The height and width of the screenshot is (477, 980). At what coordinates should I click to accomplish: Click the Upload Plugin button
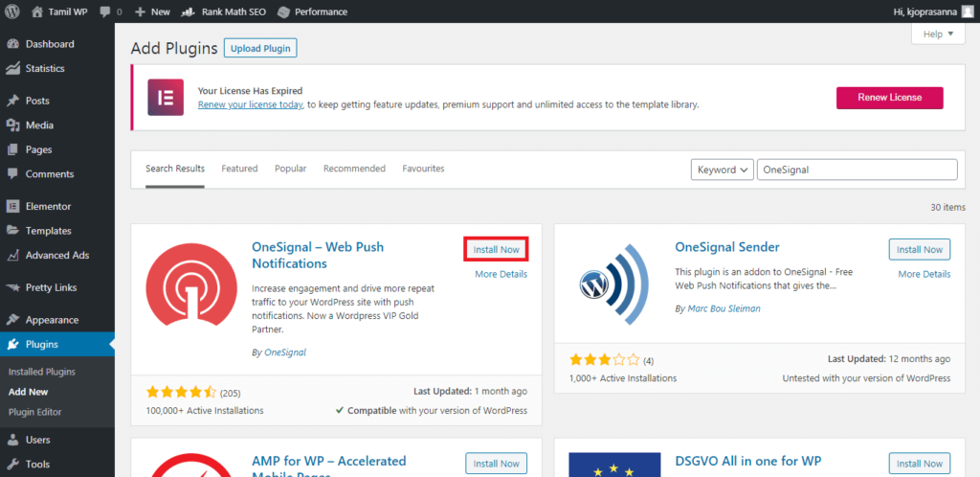(260, 48)
